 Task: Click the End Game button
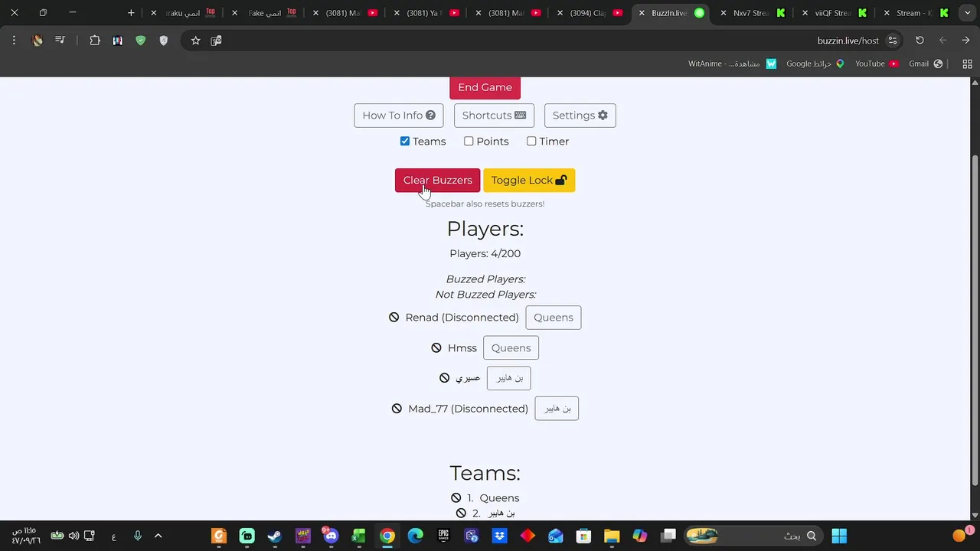point(485,87)
